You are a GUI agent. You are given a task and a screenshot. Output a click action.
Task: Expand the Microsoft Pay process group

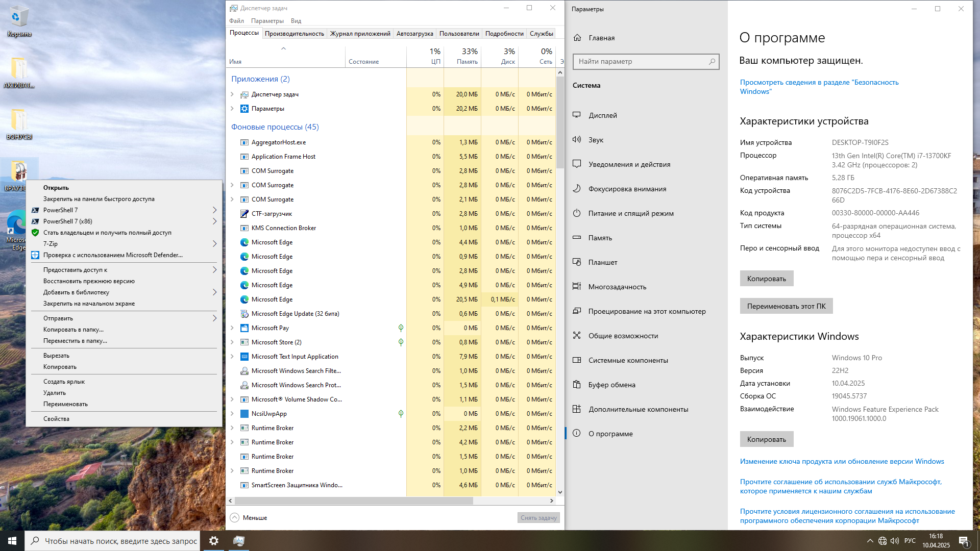232,328
